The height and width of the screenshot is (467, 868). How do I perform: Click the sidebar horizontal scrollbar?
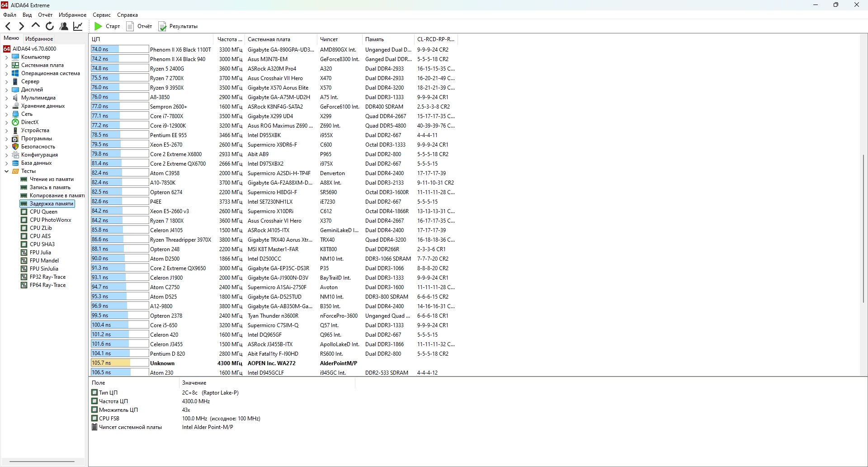click(42, 462)
